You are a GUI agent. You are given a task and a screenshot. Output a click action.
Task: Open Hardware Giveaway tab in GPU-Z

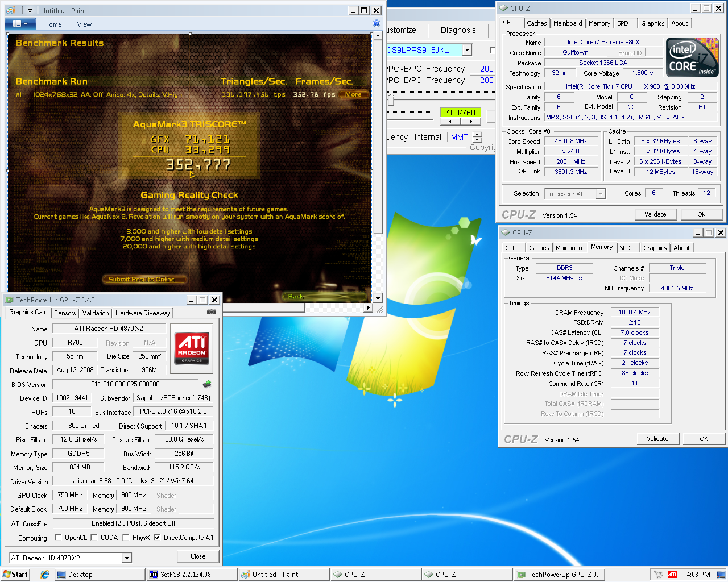143,313
